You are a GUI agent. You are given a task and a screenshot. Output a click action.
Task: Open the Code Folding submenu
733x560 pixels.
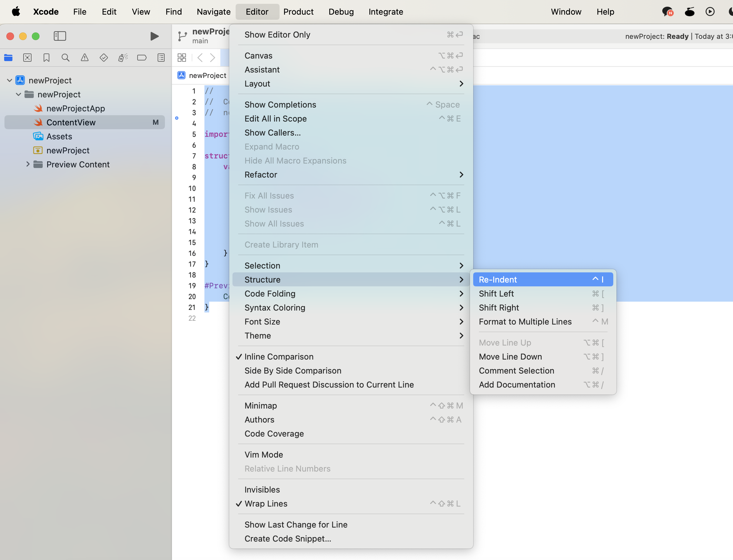point(351,294)
